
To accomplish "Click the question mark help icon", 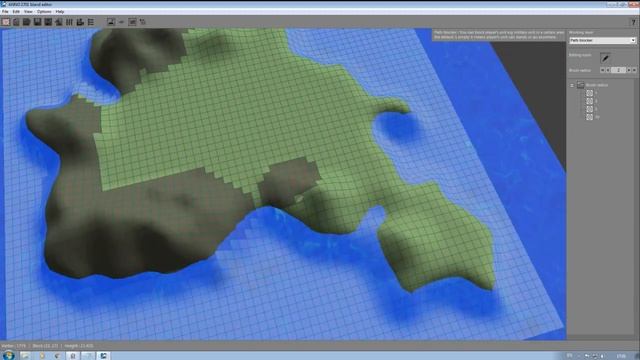I will click(633, 22).
